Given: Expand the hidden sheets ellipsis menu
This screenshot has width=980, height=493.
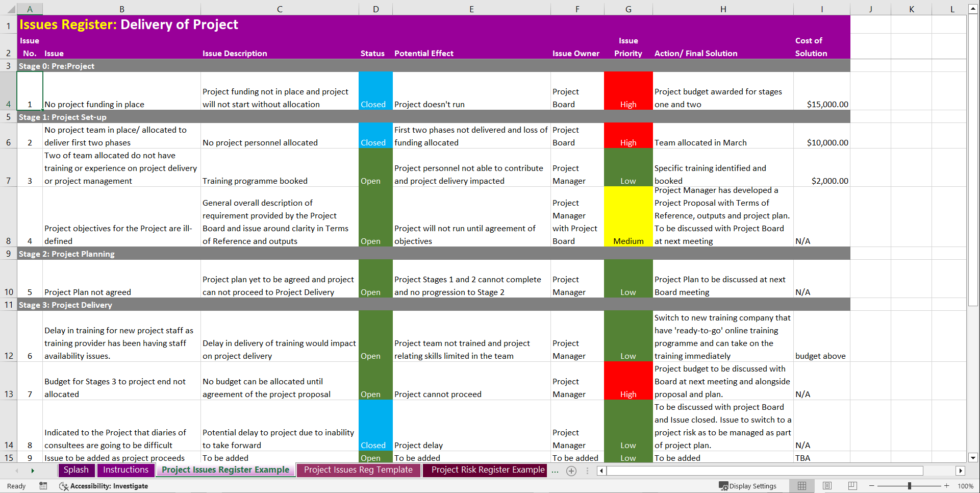Looking at the screenshot, I should click(x=555, y=471).
